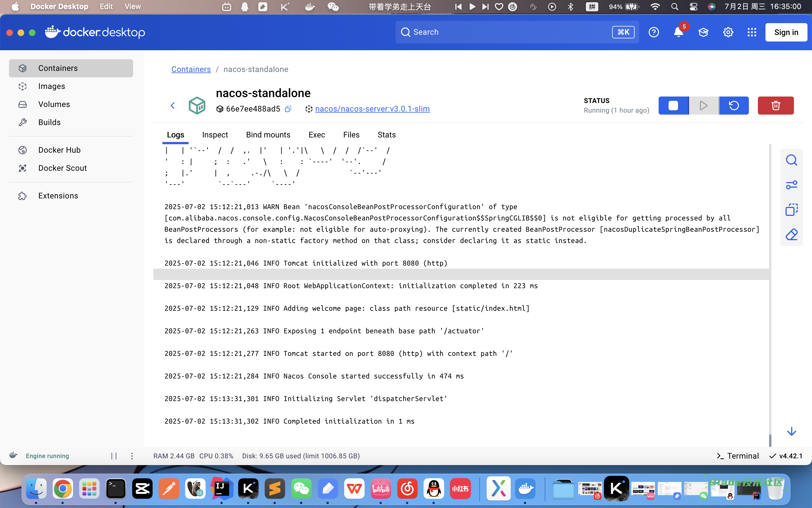Open the log display options sliders
Screen dimensions: 812x508
(791, 185)
